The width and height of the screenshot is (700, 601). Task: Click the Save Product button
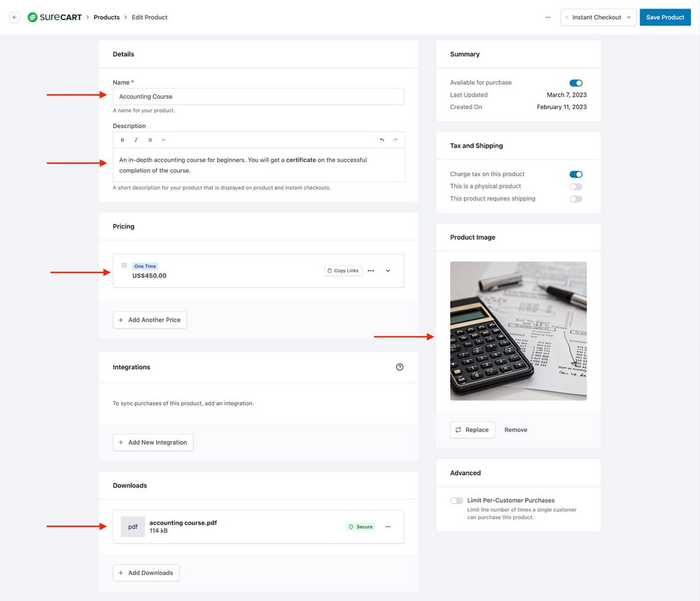[x=665, y=17]
